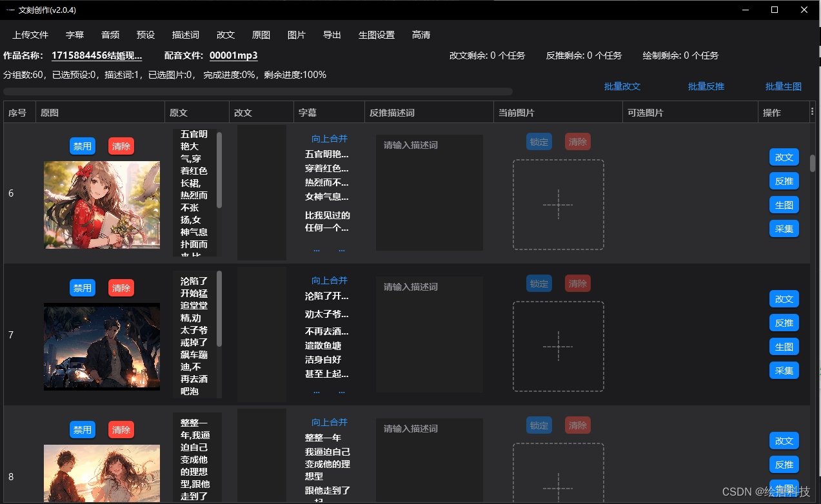Open the 高清 menu

421,35
